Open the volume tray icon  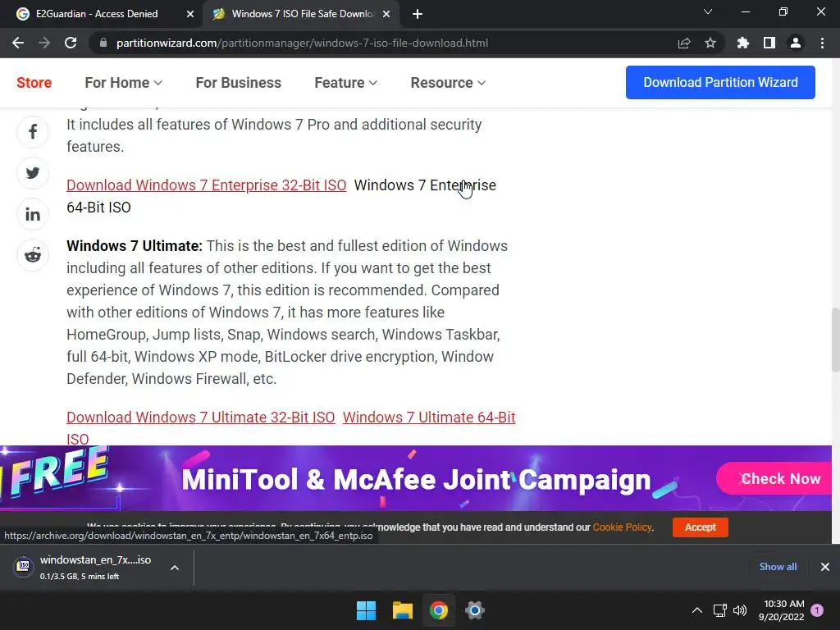pos(740,610)
